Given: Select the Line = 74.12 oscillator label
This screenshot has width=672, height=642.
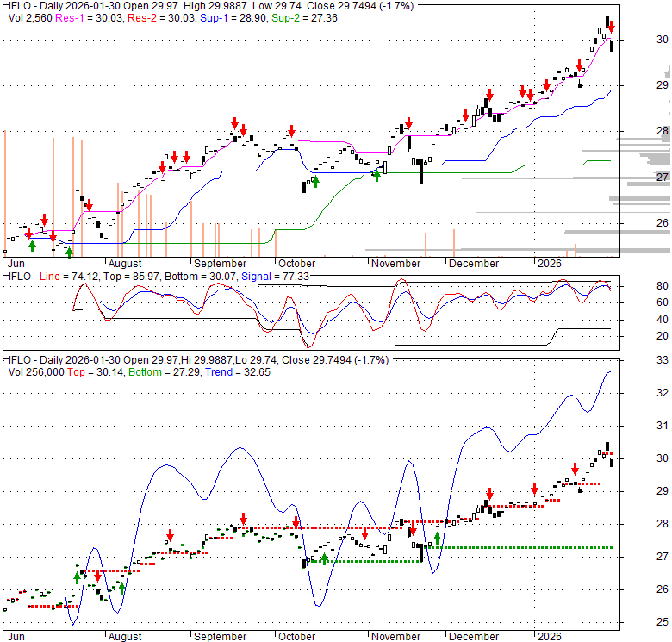Looking at the screenshot, I should [x=70, y=277].
